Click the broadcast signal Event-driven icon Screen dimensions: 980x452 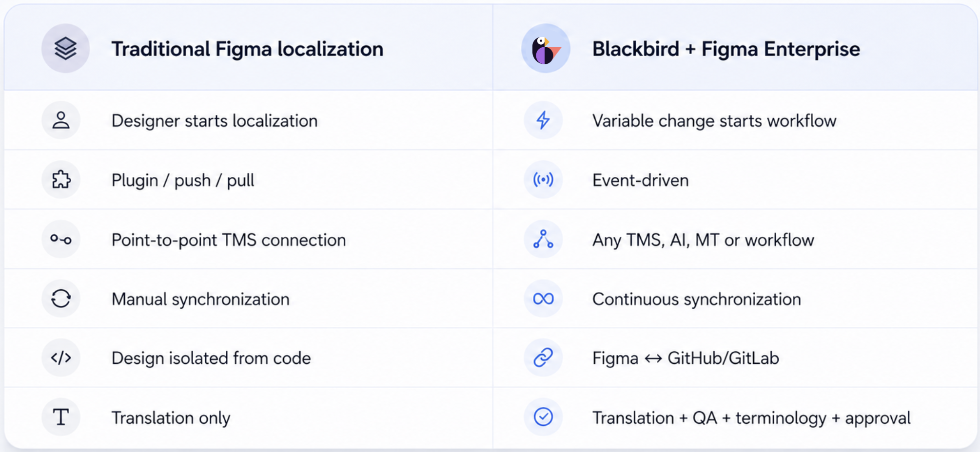[x=543, y=180]
